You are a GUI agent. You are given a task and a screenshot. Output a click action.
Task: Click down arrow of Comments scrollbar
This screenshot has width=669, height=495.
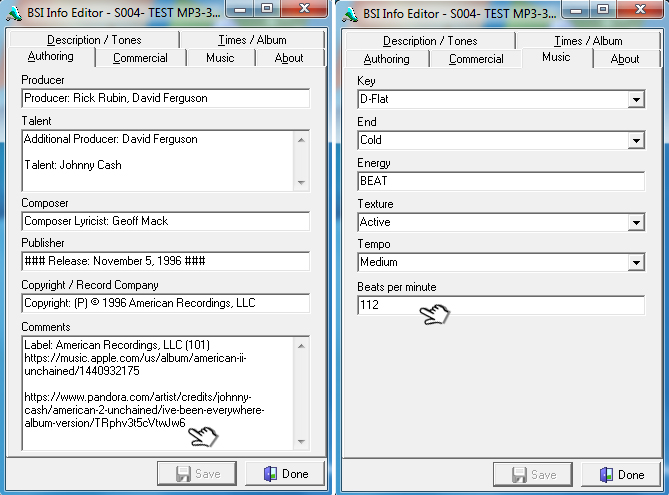point(301,442)
